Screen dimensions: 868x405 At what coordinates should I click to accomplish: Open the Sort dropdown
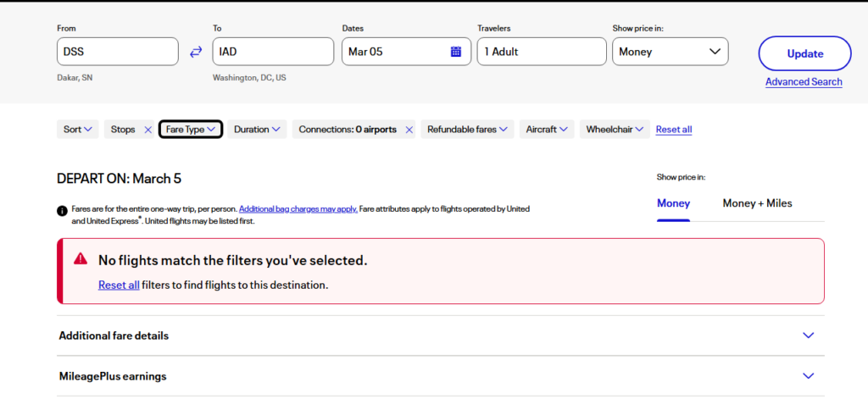point(77,130)
